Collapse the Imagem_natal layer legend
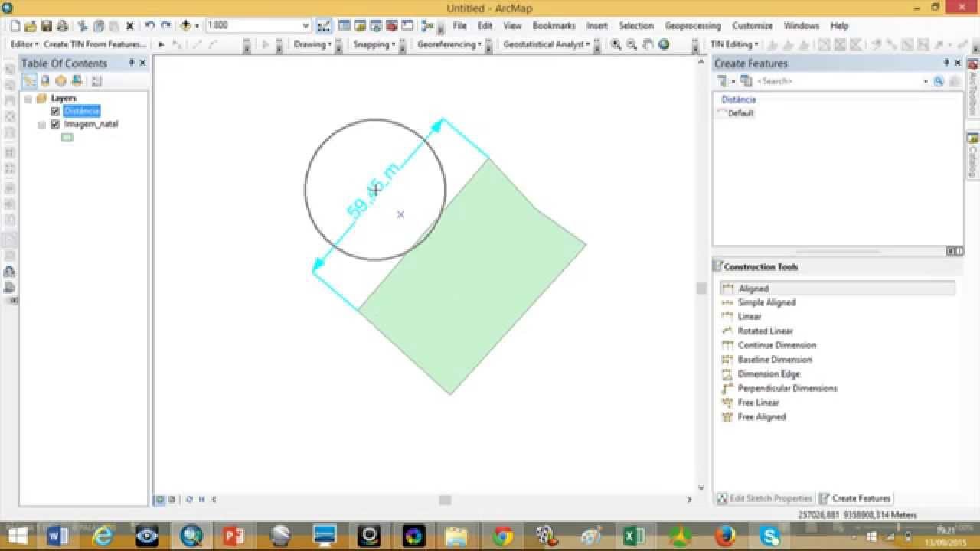Viewport: 980px width, 551px height. [x=41, y=124]
